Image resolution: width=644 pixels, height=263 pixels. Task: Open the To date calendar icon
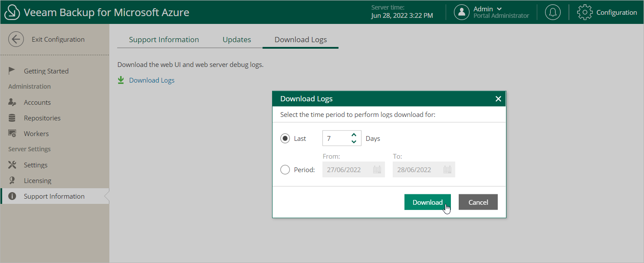[447, 170]
